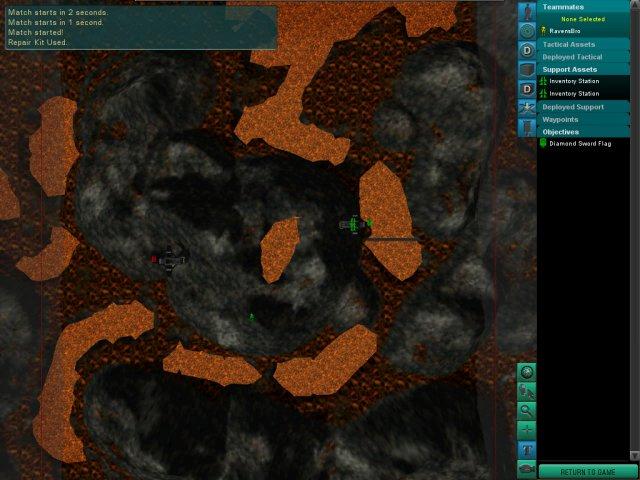Click the 'Match starts in 1 second.' message
The image size is (640, 480).
point(56,22)
